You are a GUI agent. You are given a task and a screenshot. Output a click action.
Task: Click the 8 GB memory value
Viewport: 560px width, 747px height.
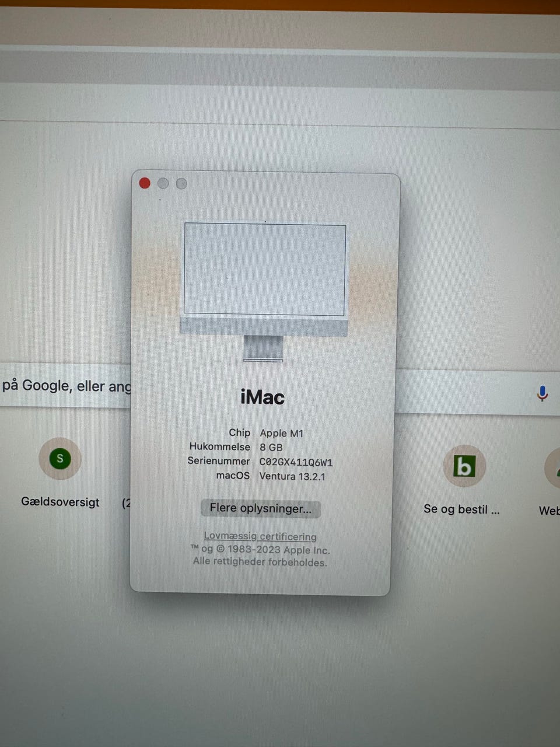click(271, 448)
